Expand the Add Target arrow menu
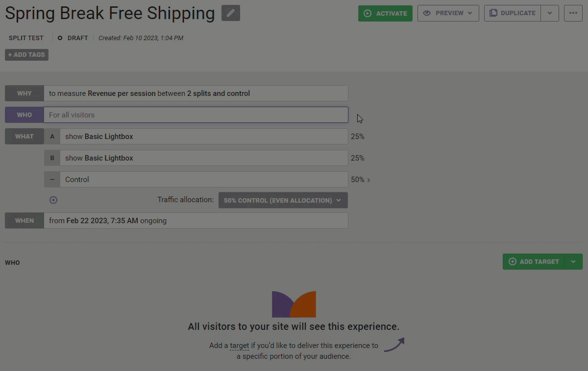588x371 pixels. point(573,261)
